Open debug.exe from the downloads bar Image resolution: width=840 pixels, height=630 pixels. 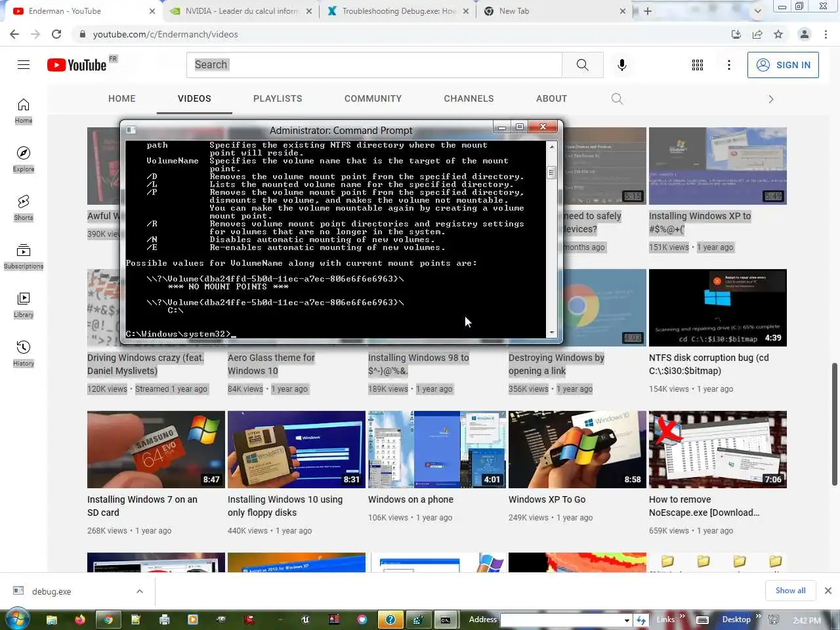(52, 591)
